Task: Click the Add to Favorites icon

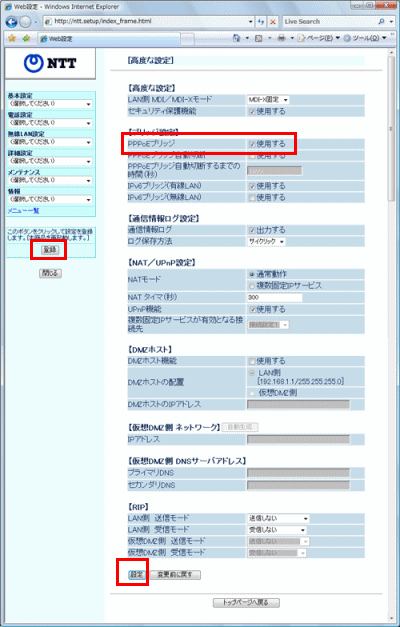Action: coord(26,38)
